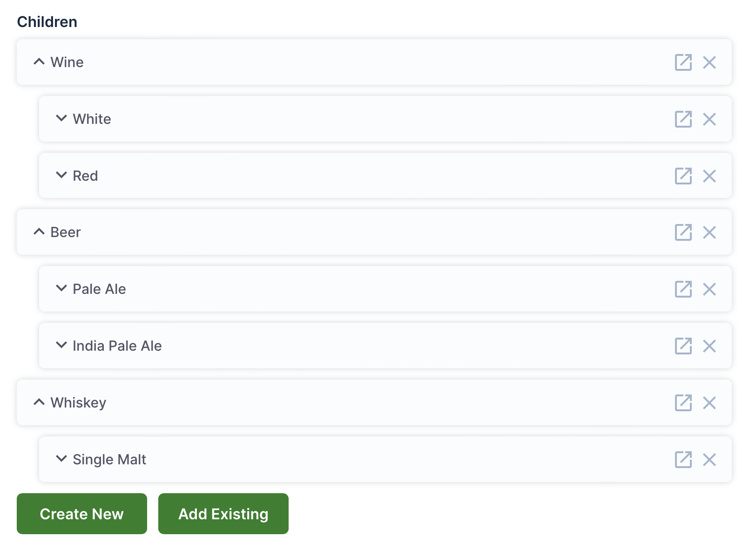Select the Children section heading
Viewport: 756px width, 557px height.
(47, 21)
